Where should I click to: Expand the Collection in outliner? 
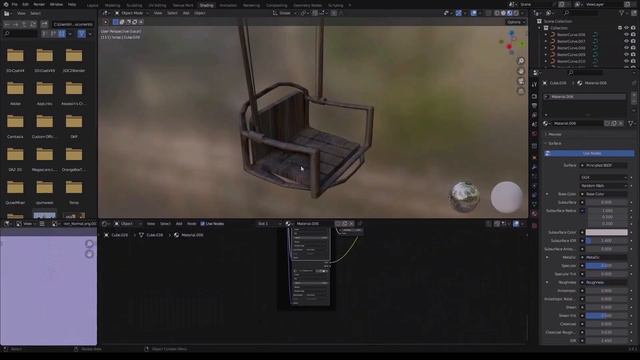[x=540, y=28]
